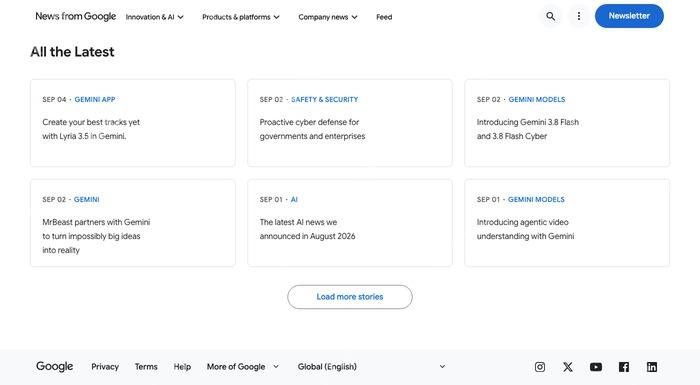Subscribe via the Newsletter button
This screenshot has height=385, width=700.
629,16
